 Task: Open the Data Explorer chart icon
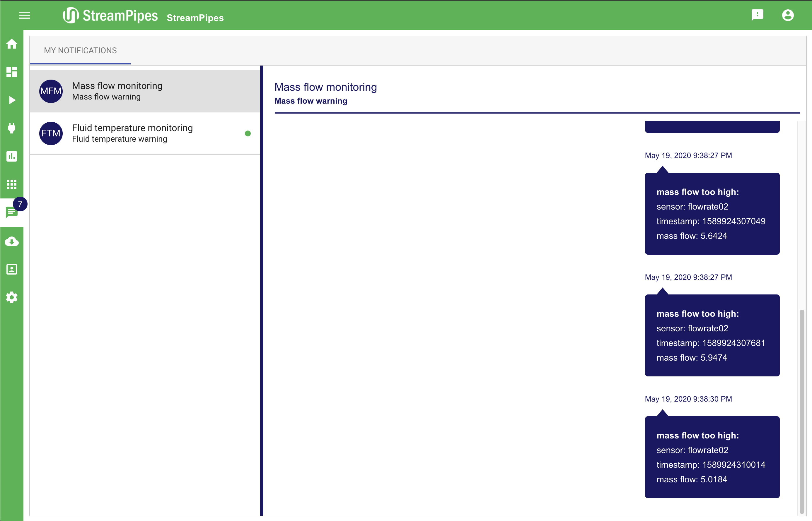click(x=12, y=156)
